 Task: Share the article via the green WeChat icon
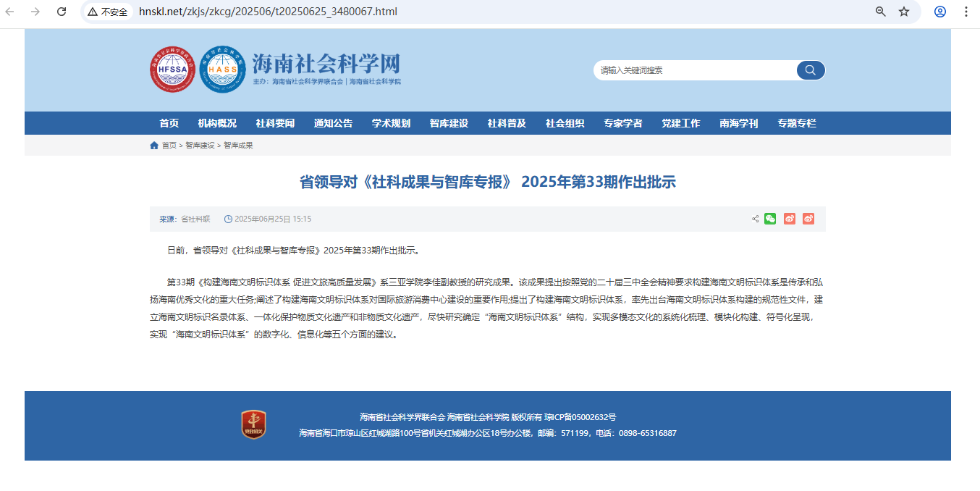click(770, 219)
